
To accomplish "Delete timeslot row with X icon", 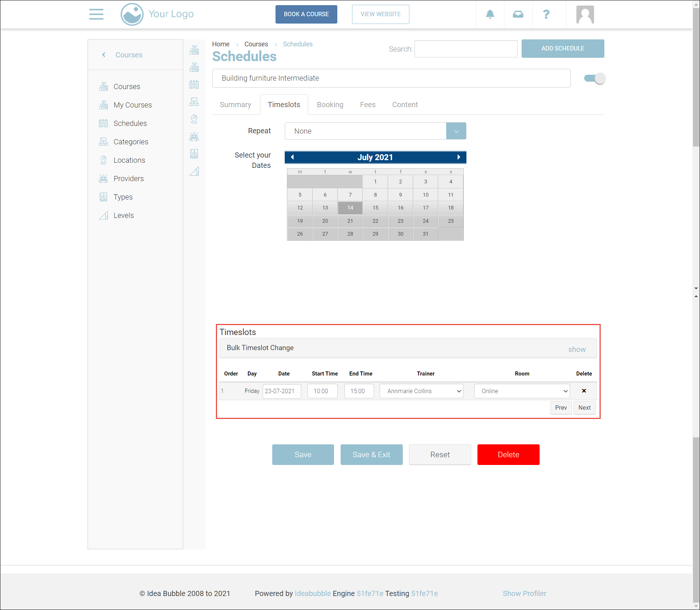I will pyautogui.click(x=584, y=391).
